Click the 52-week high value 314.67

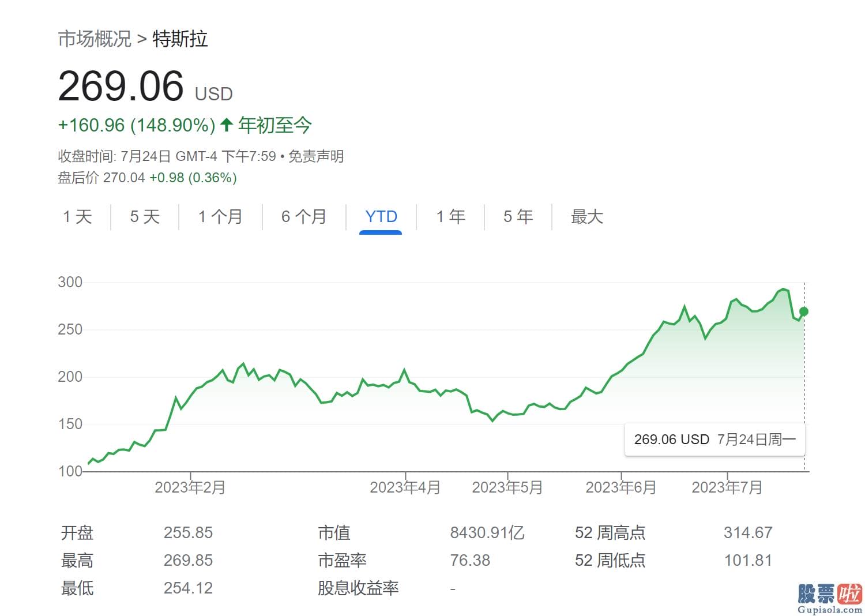pyautogui.click(x=748, y=532)
